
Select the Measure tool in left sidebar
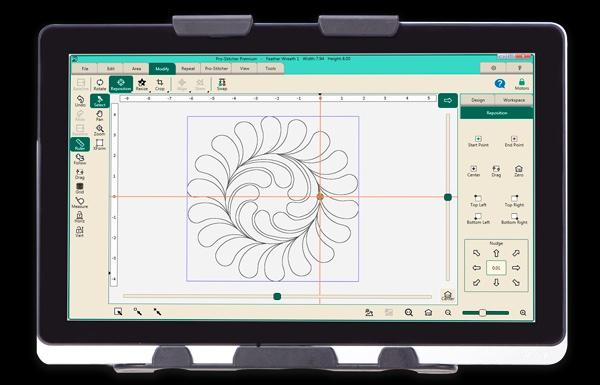coord(80,203)
